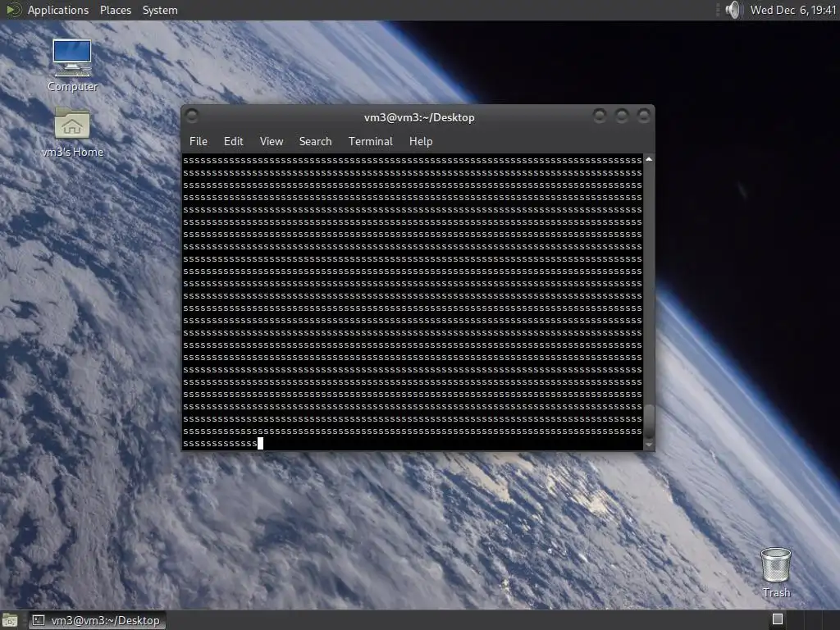The image size is (840, 630).
Task: Click the clock showing Wed Dec 6, 19:41
Action: [x=793, y=10]
